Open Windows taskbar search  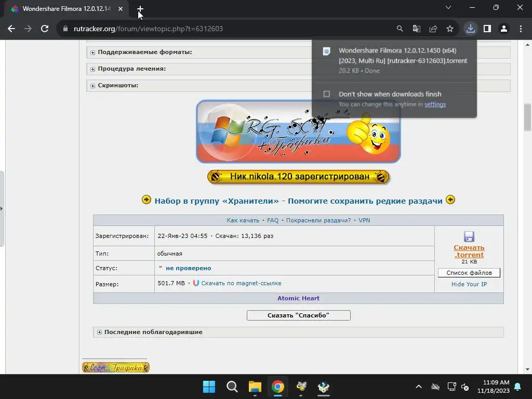tap(232, 387)
